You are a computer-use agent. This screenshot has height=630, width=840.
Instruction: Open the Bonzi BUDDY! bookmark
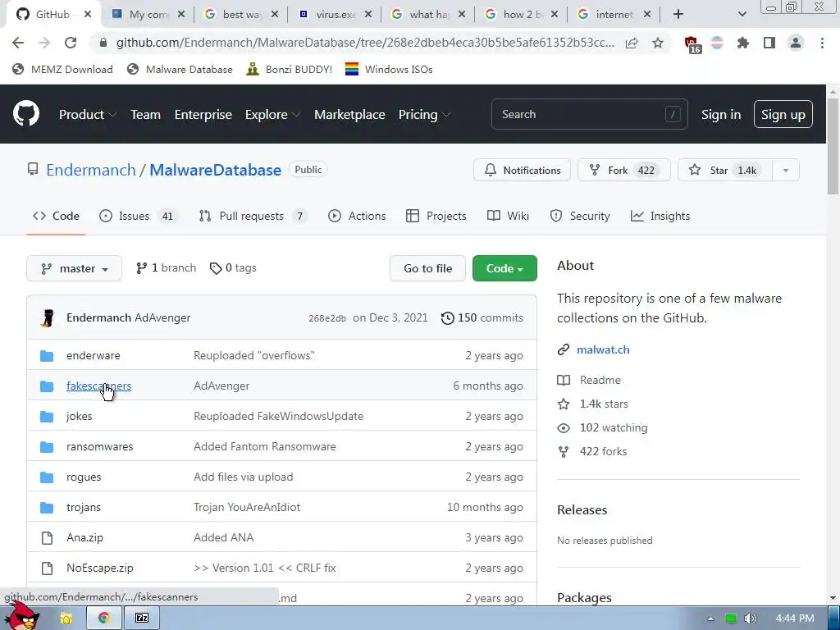click(290, 69)
